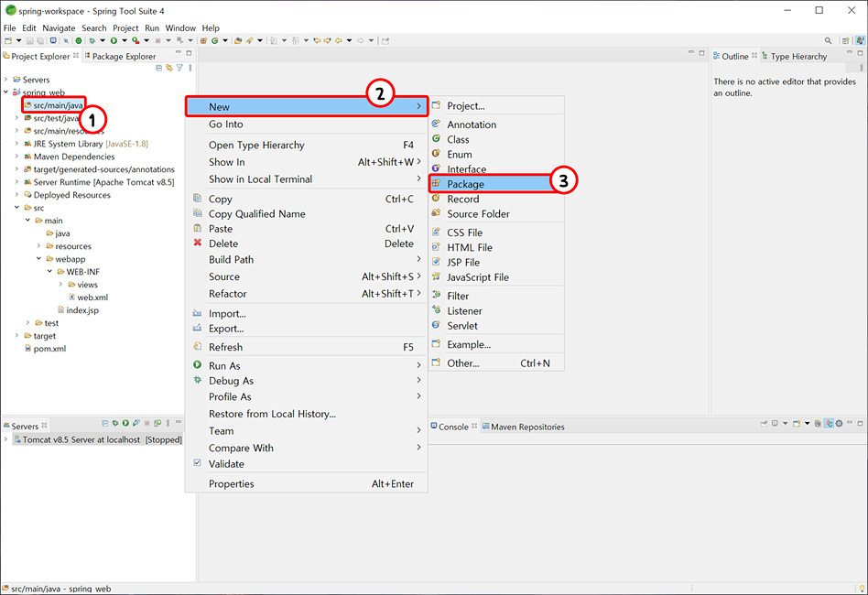The width and height of the screenshot is (868, 595).
Task: Click red X Delete icon in context menu
Action: click(198, 243)
